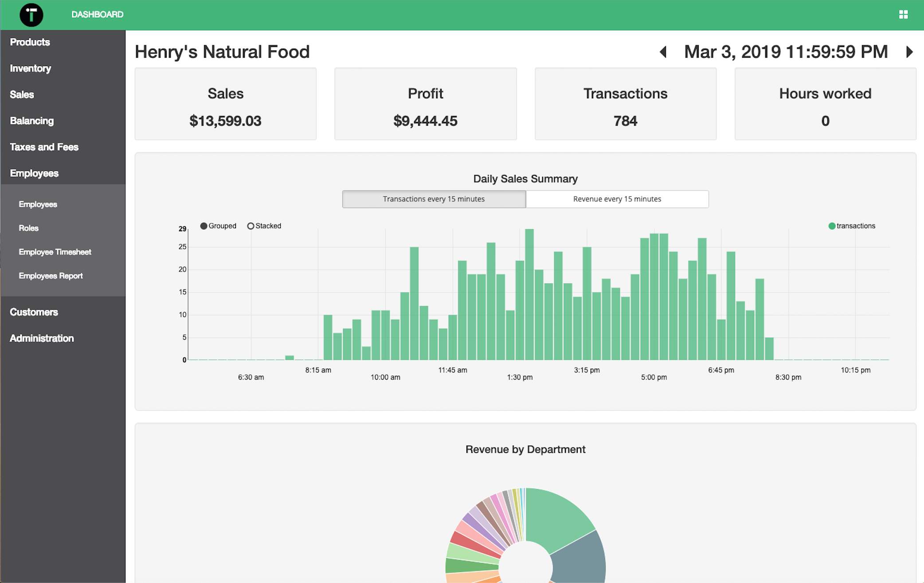
Task: Collapse the Employees sidebar section
Action: [34, 173]
